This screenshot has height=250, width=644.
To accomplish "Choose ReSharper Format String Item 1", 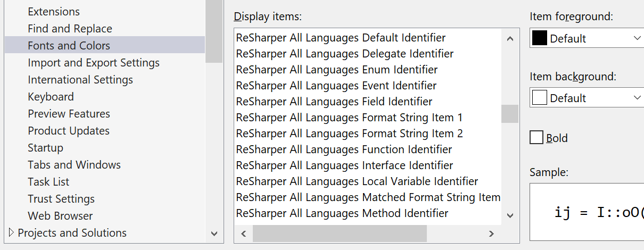I will coord(349,118).
